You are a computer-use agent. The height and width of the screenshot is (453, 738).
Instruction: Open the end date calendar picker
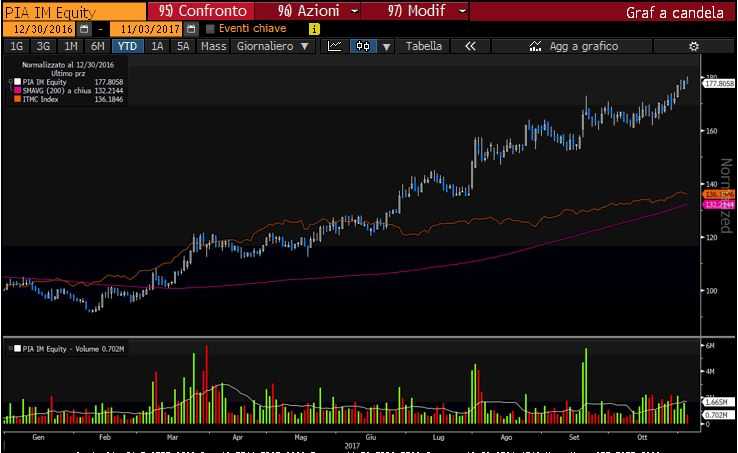pyautogui.click(x=189, y=29)
